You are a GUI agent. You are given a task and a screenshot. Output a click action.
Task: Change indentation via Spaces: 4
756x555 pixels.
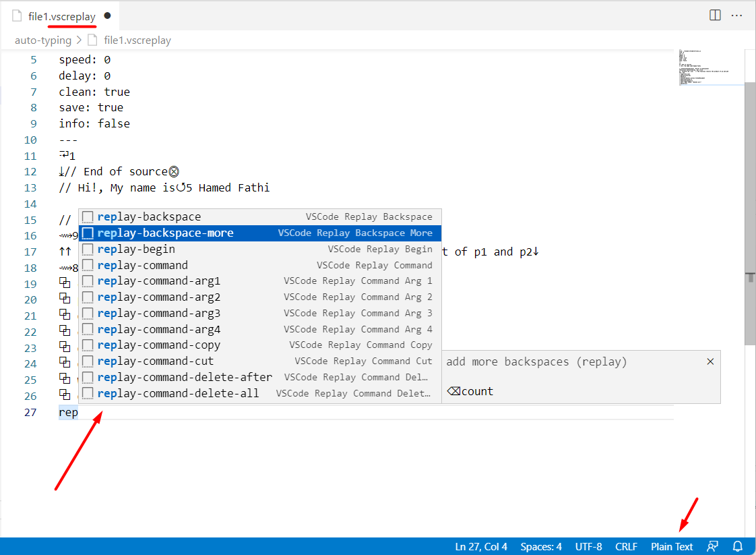click(x=541, y=546)
